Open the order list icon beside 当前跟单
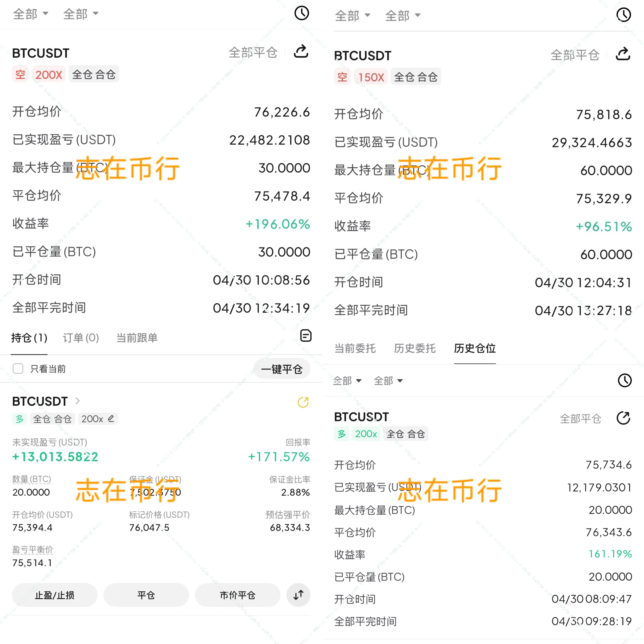The height and width of the screenshot is (644, 644). click(306, 336)
